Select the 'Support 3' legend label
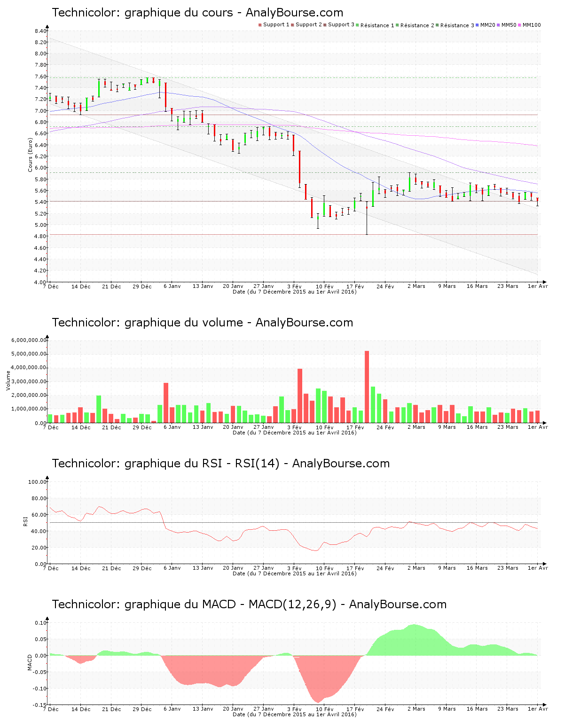 (341, 25)
